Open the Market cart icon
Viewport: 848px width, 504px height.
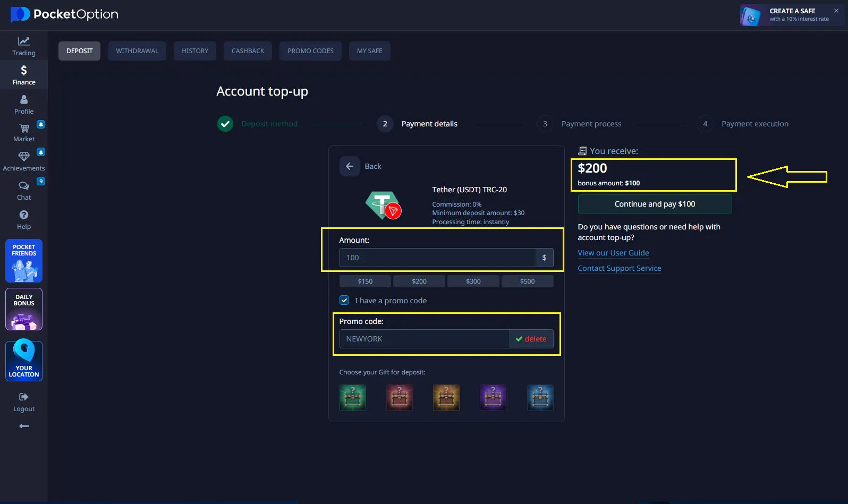(x=24, y=129)
